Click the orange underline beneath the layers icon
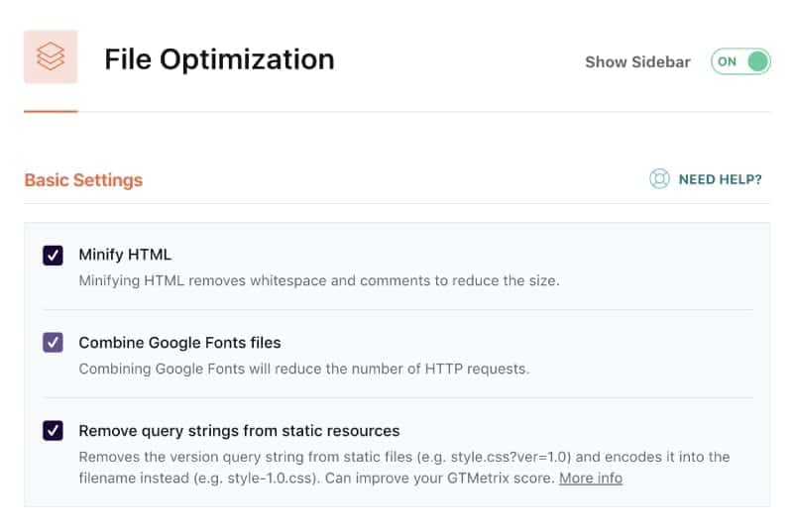The image size is (793, 532). 51,111
